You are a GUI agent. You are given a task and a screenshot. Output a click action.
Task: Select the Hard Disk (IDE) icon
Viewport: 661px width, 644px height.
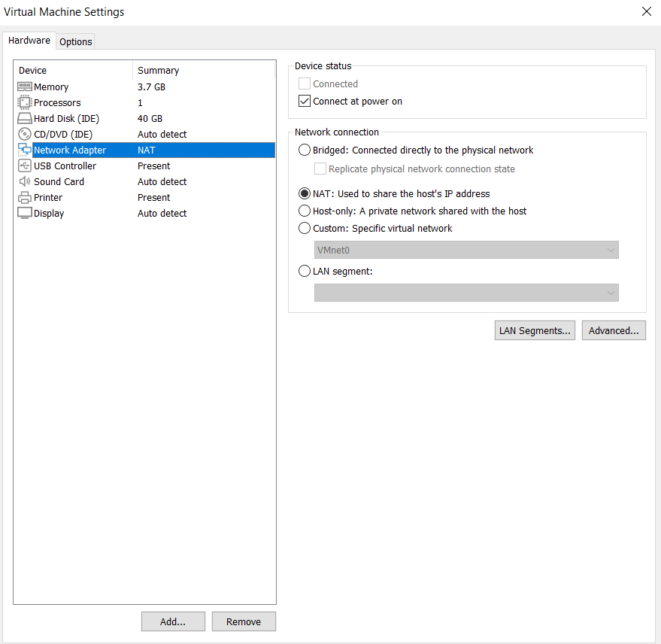click(24, 119)
